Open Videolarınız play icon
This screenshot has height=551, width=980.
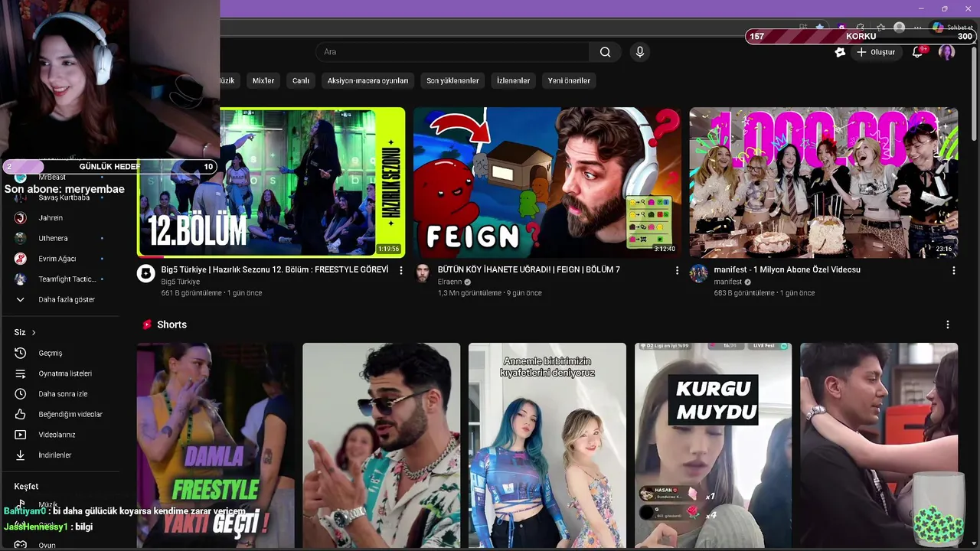[21, 435]
